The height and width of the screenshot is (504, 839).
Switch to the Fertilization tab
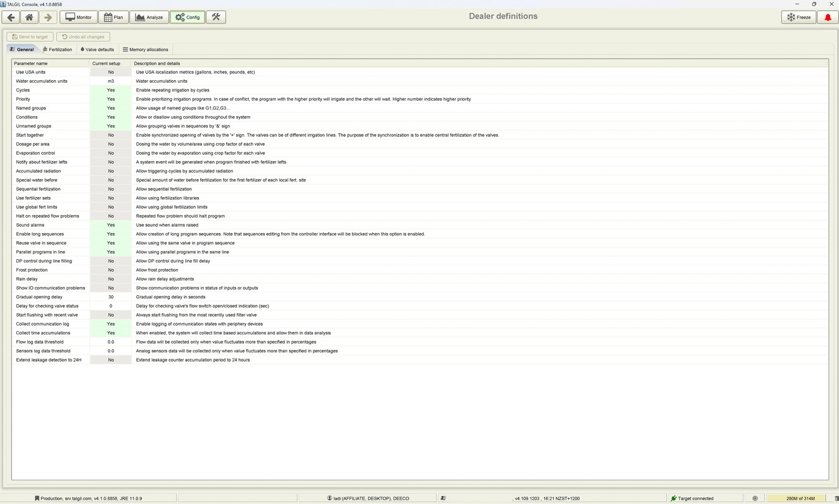tap(57, 49)
